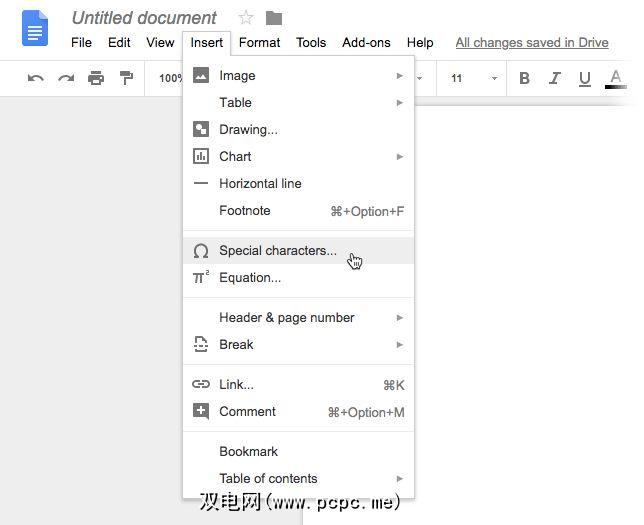Screen dimensions: 644x525
Task: Expand the Chart submenu arrow
Action: [399, 157]
